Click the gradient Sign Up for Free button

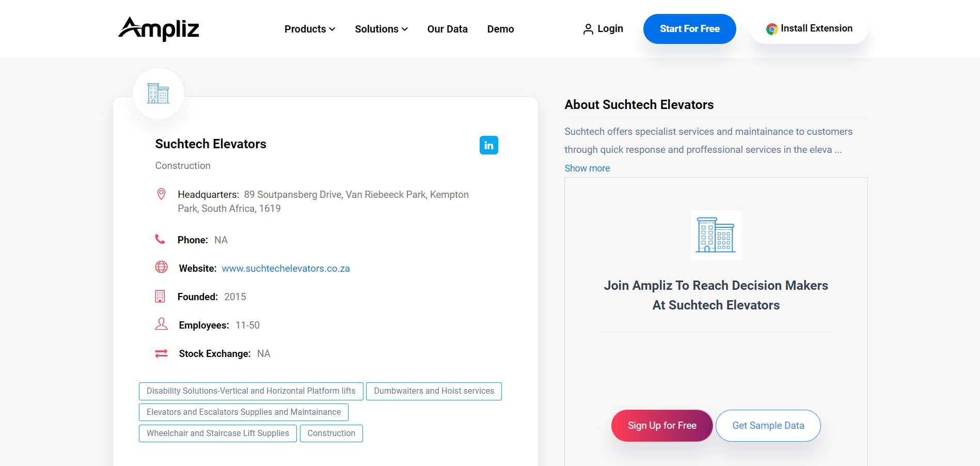[x=661, y=425]
